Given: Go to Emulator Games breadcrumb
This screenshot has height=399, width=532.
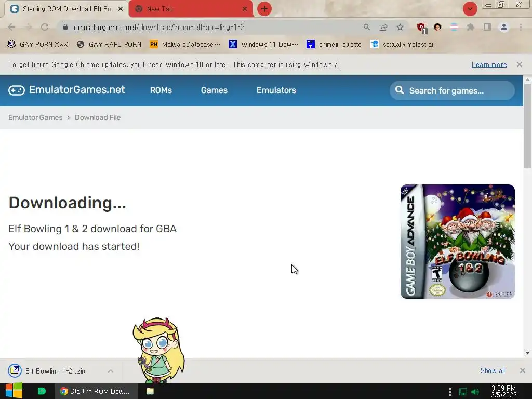Looking at the screenshot, I should coord(35,117).
